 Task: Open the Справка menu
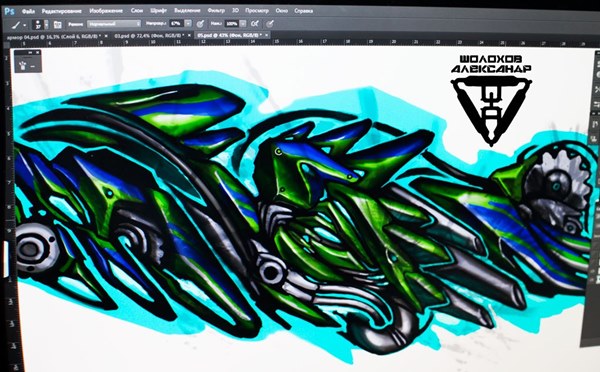(x=303, y=11)
